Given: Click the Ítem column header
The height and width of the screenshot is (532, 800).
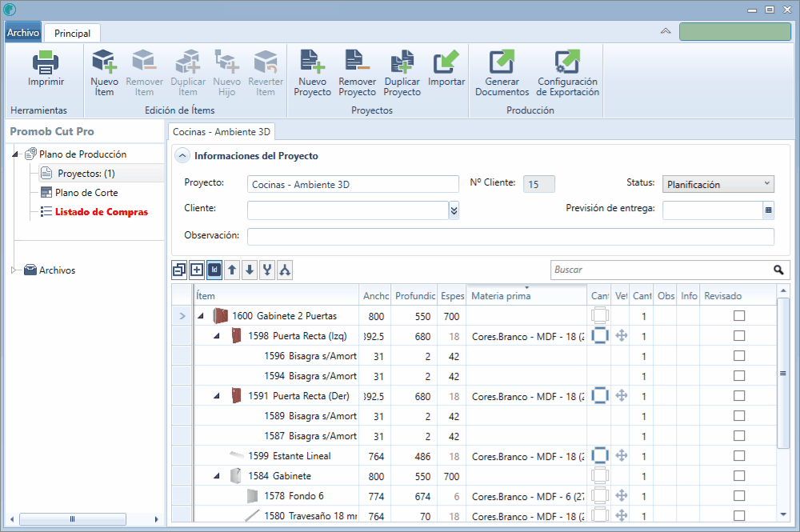Looking at the screenshot, I should pyautogui.click(x=276, y=296).
